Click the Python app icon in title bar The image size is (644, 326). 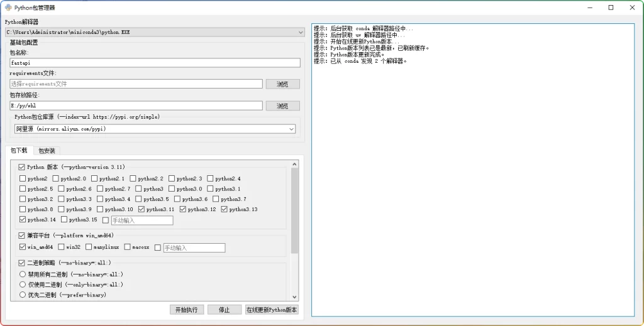click(x=8, y=8)
